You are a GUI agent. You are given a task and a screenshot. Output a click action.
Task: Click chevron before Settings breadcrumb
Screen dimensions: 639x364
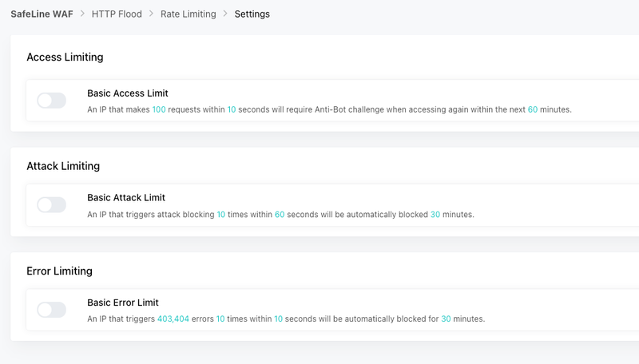tap(225, 14)
